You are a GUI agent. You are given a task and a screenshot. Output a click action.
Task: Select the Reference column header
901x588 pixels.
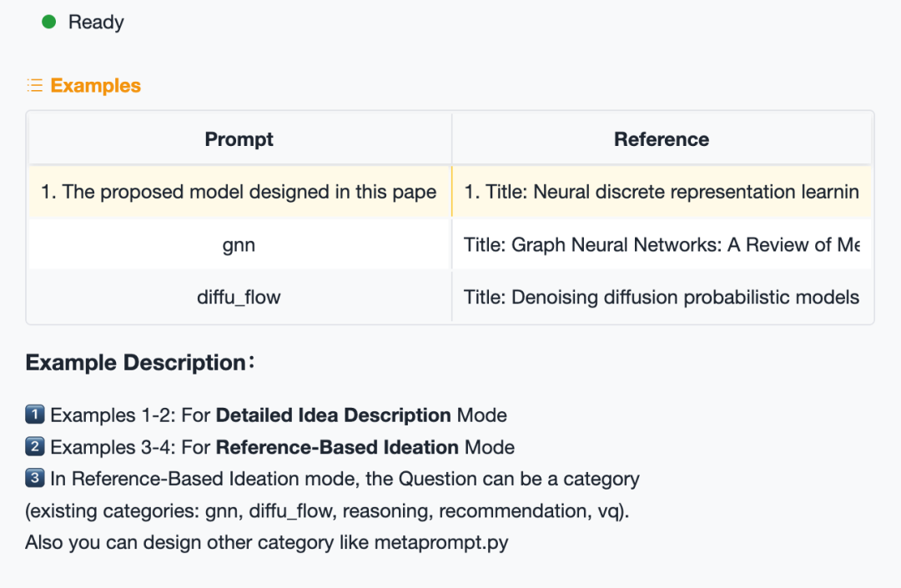pyautogui.click(x=662, y=139)
